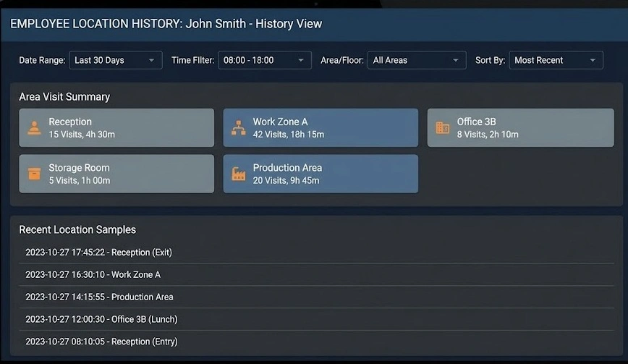The width and height of the screenshot is (628, 364).
Task: Click the Work Zone A hierarchy icon
Action: pyautogui.click(x=238, y=128)
